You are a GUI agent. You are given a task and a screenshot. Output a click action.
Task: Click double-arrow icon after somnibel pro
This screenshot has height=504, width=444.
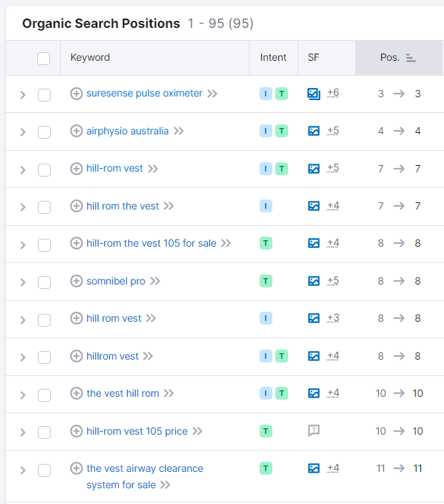click(x=155, y=281)
